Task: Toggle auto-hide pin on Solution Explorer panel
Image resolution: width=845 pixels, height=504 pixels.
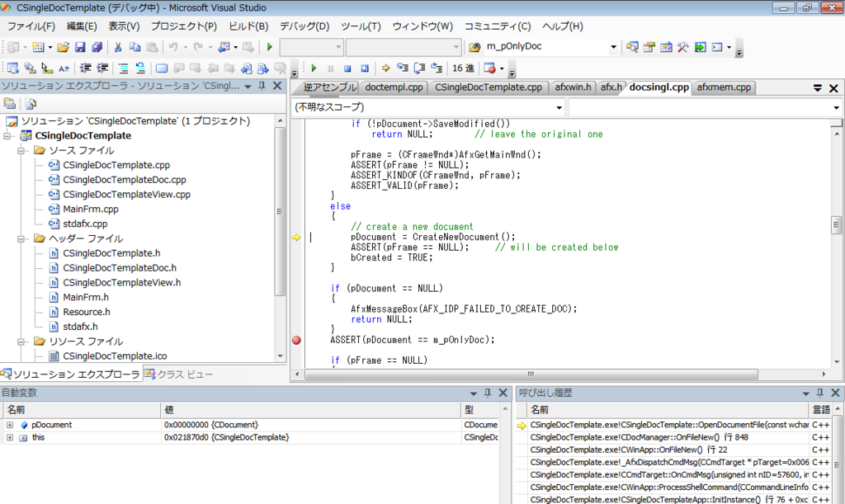Action: pos(262,86)
